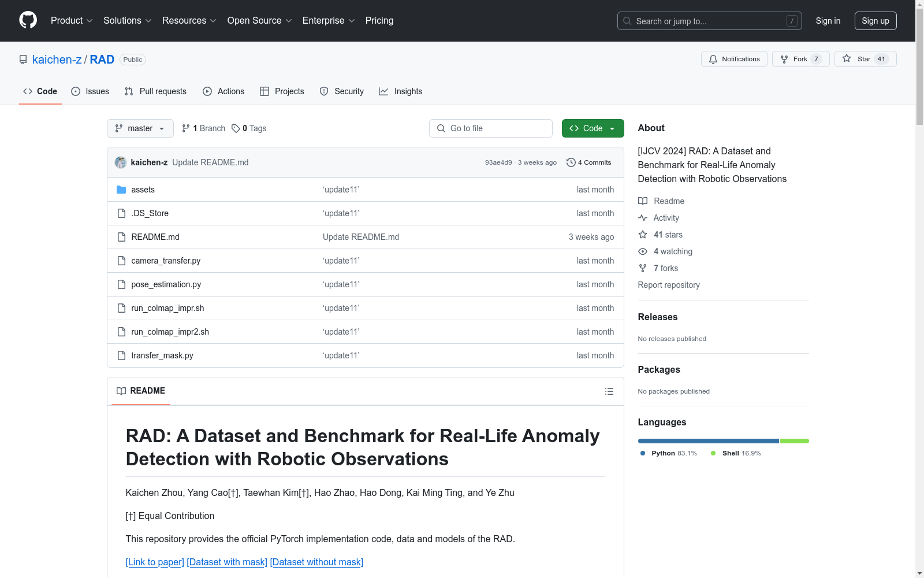Click the tag icon beside 0 Tags

pyautogui.click(x=236, y=128)
